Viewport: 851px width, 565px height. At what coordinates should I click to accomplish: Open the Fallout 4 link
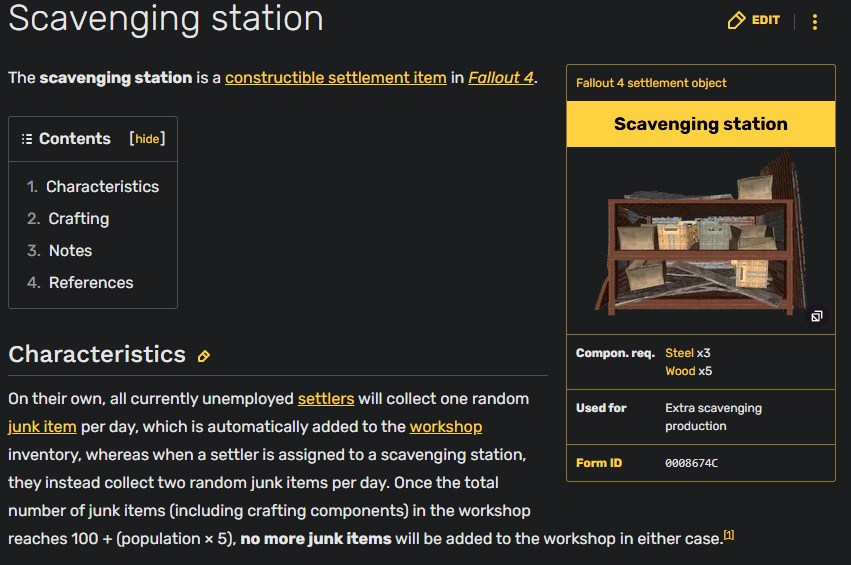[501, 78]
